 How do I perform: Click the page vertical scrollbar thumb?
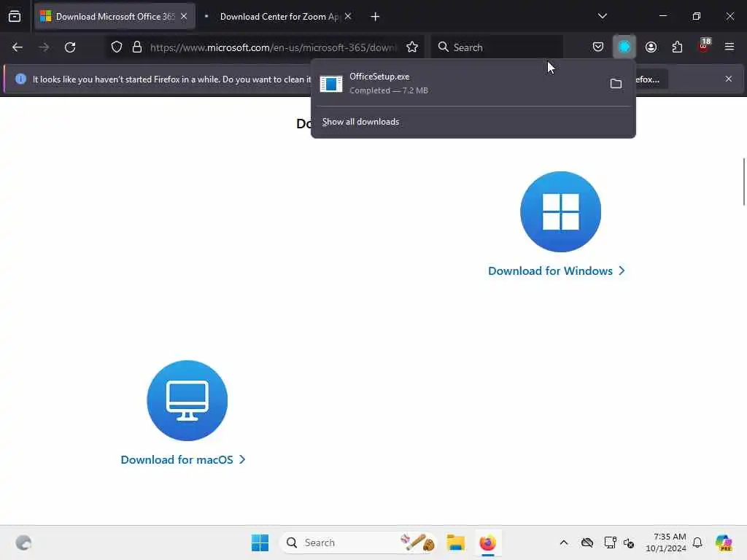tap(743, 182)
